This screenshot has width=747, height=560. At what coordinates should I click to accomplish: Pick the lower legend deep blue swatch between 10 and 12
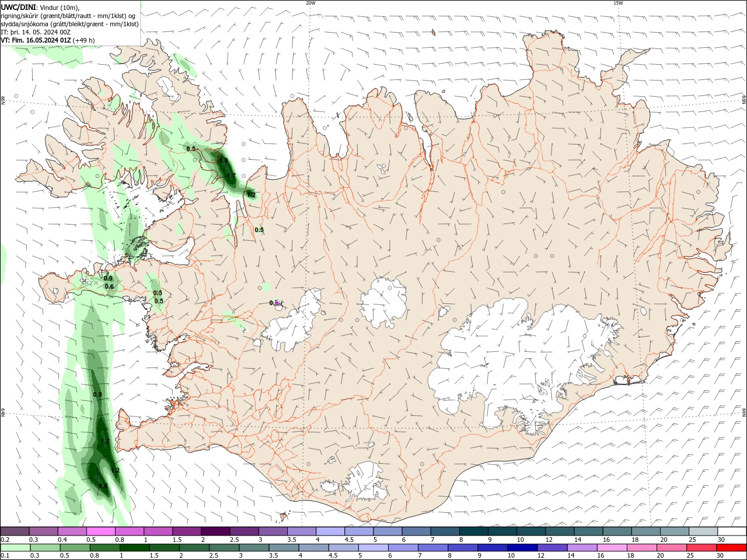[522, 548]
